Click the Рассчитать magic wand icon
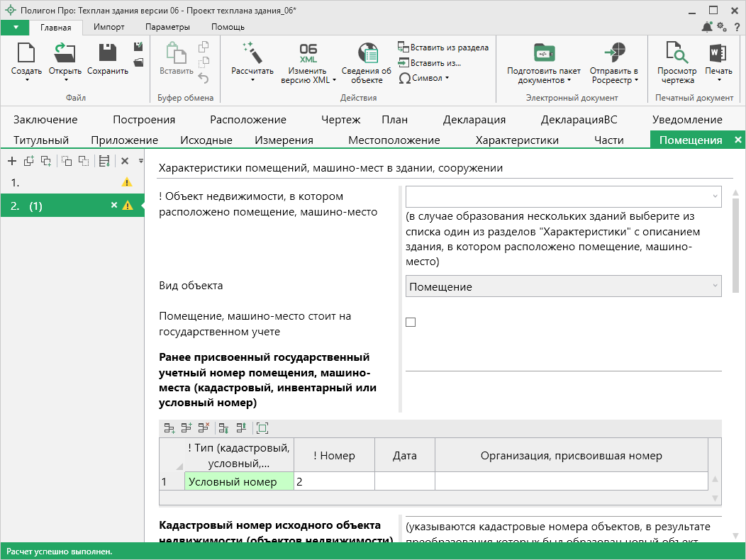The image size is (746, 560). pos(252,53)
